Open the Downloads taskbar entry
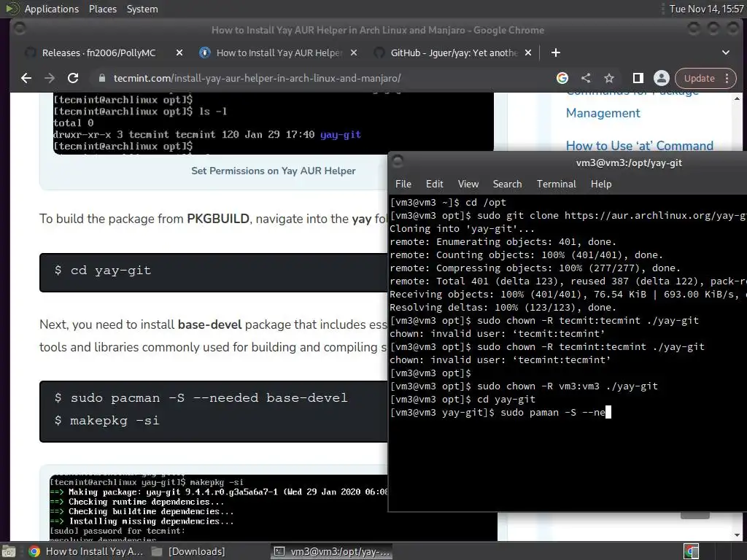747x560 pixels. (x=188, y=551)
